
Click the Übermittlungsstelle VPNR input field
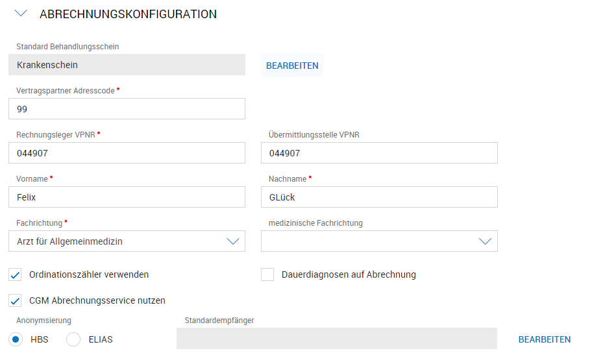(x=378, y=153)
